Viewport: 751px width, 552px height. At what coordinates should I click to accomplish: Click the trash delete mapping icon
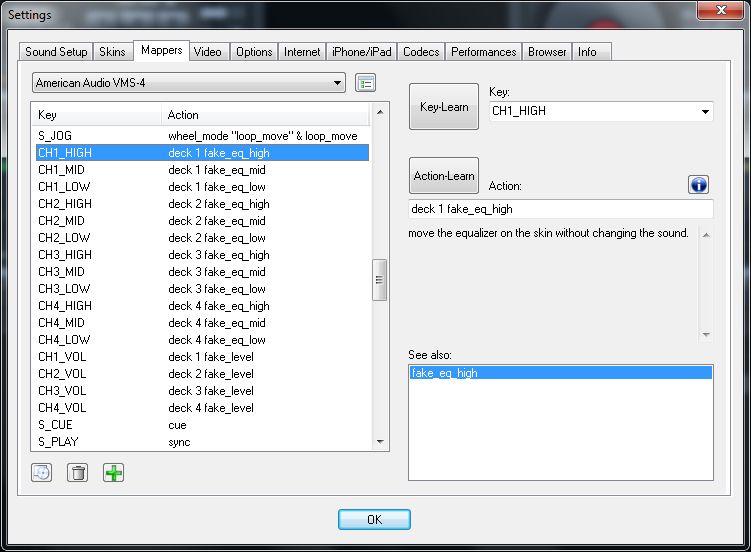[77, 473]
